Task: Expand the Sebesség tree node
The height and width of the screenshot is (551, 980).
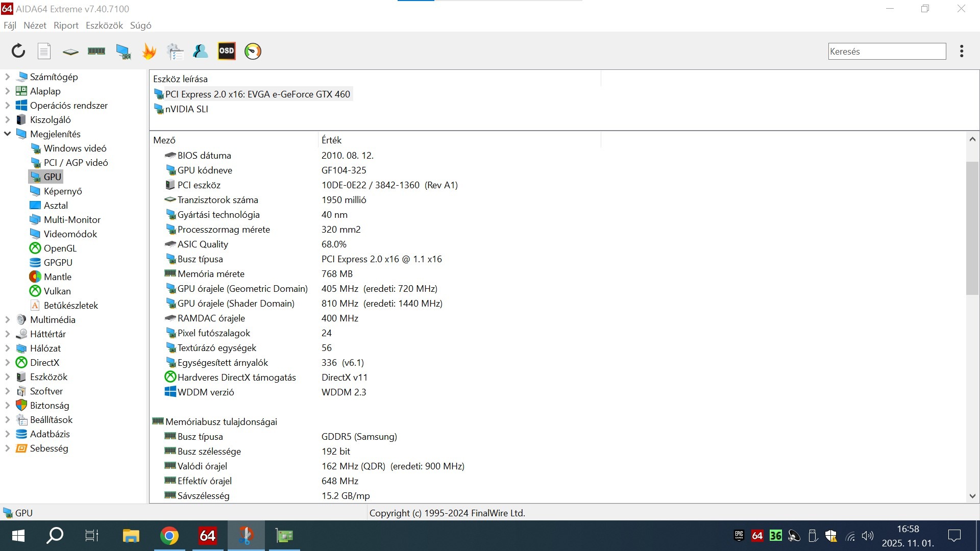Action: pyautogui.click(x=8, y=448)
